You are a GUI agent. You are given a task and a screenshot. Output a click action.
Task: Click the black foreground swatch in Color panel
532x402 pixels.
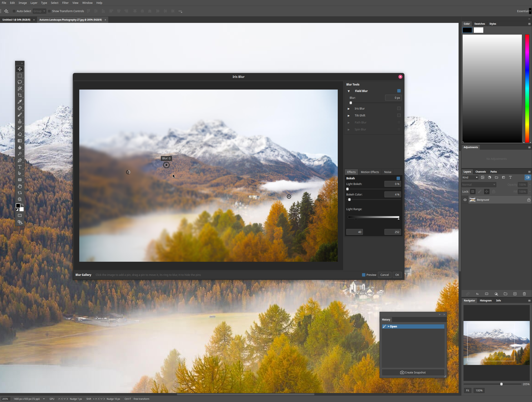467,30
